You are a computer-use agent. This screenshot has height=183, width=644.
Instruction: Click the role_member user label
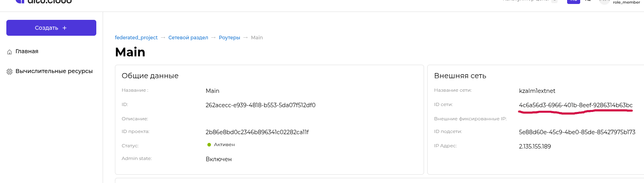[626, 2]
